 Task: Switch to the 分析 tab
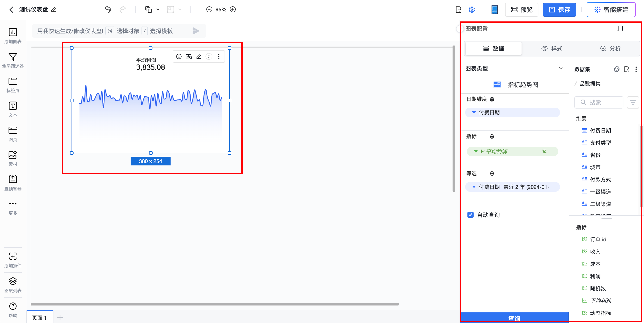coord(610,48)
